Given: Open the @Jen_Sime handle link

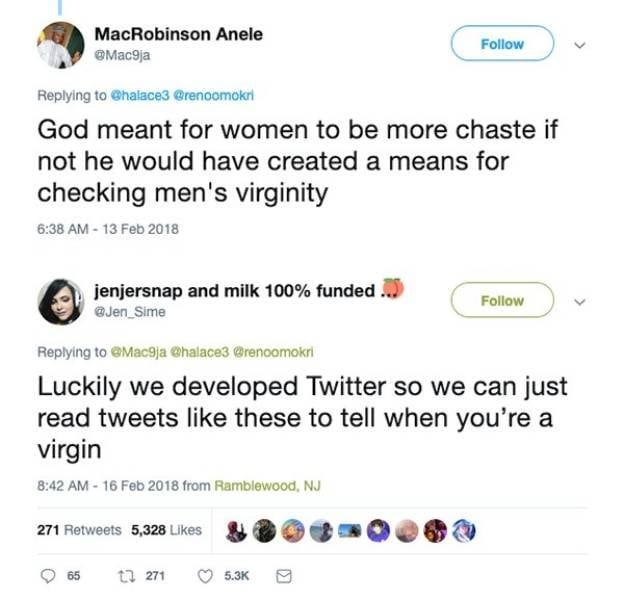Looking at the screenshot, I should coord(127,311).
